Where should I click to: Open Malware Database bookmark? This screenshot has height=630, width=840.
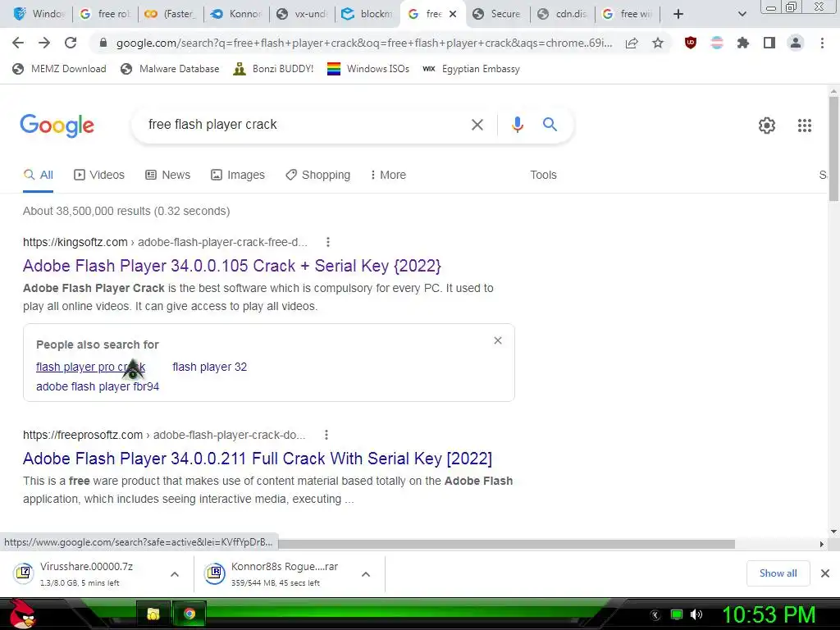click(170, 69)
